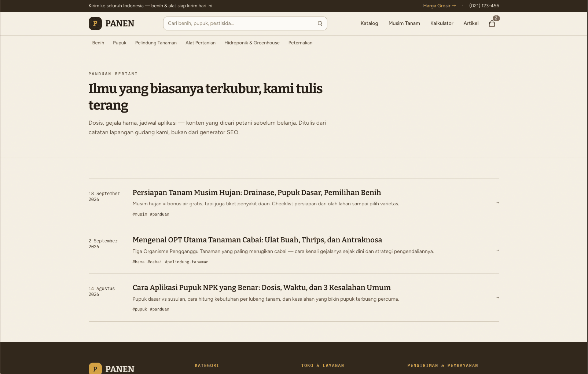Click arrow icon for Persiapan Tanam article
Viewport: 588px width, 374px height.
pos(497,202)
